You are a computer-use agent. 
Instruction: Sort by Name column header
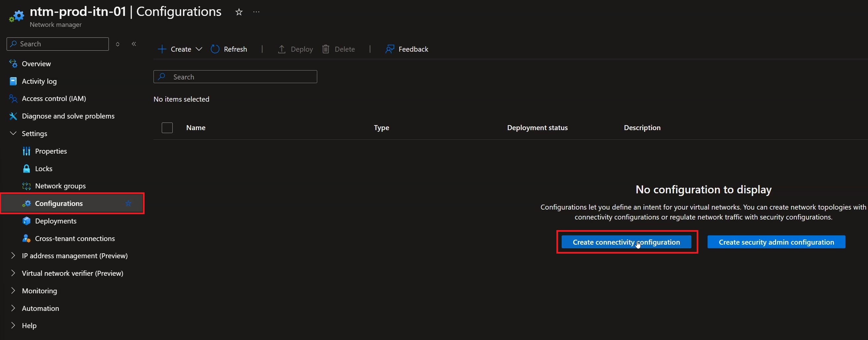coord(196,128)
